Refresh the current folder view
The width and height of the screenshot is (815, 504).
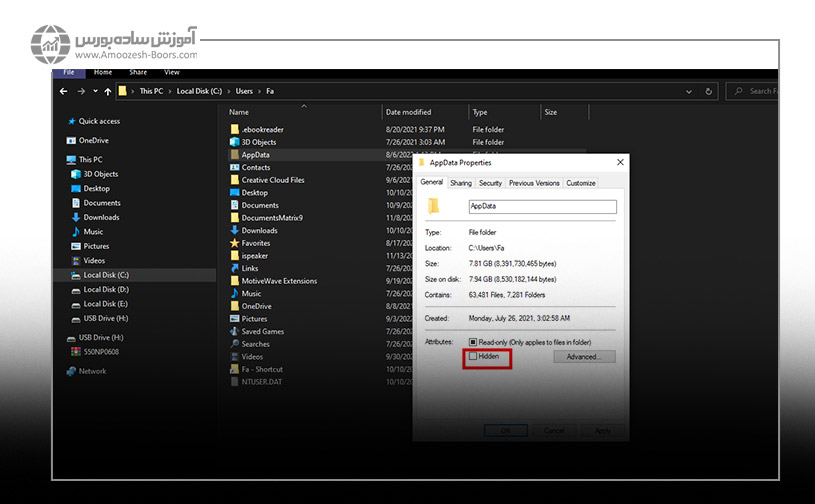click(709, 91)
